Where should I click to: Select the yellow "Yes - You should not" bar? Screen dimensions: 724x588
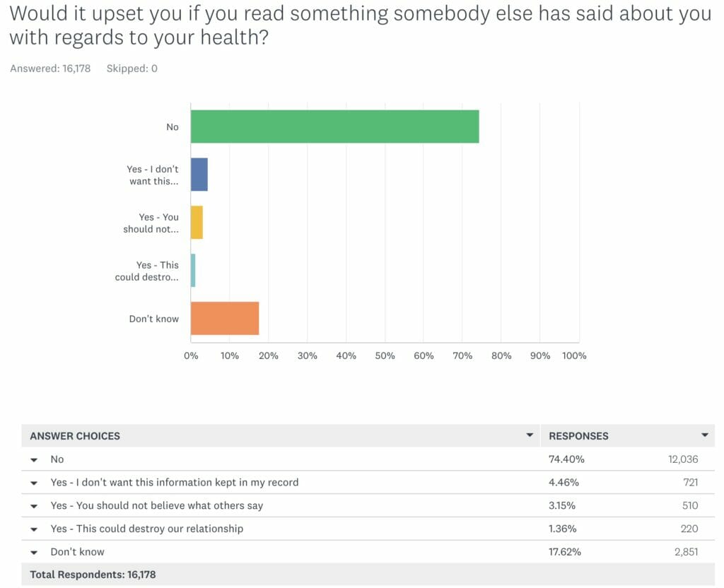[x=197, y=223]
